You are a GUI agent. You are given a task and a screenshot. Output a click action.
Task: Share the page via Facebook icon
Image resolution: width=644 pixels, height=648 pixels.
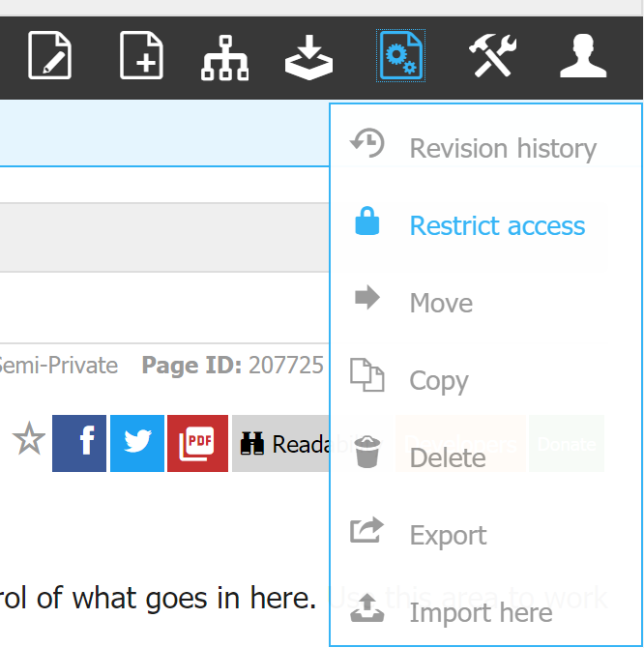[x=79, y=443]
